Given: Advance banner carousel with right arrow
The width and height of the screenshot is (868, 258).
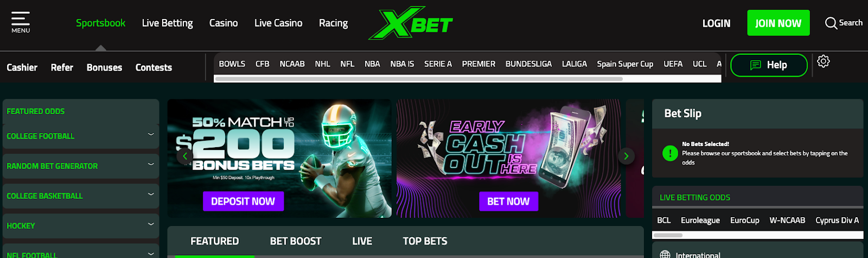Looking at the screenshot, I should click(626, 156).
